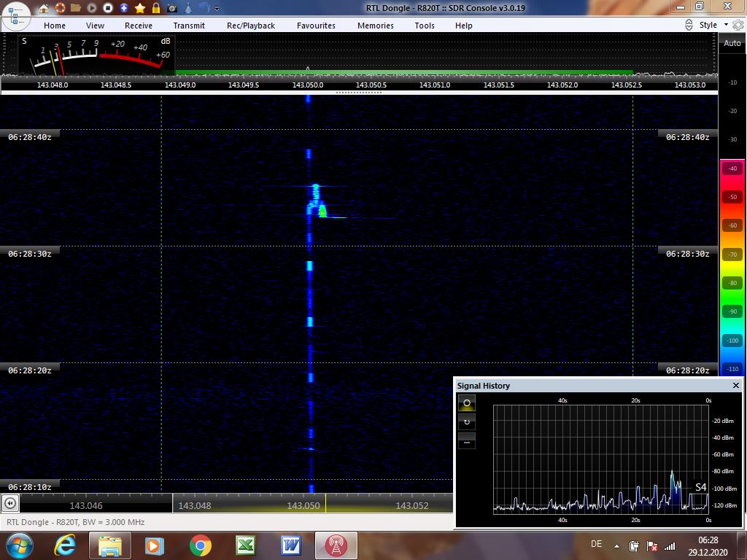Viewport: 747px width, 560px height.
Task: Show hidden tray icons arrow
Action: (616, 546)
